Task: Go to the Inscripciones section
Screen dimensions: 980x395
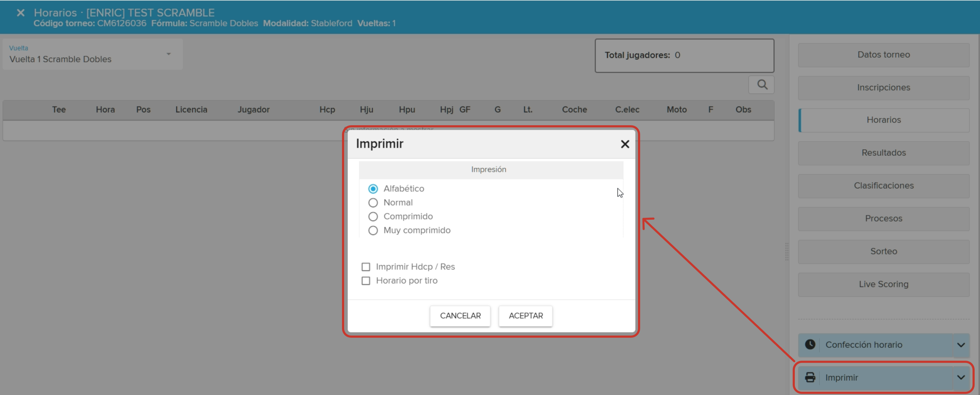Action: tap(883, 87)
